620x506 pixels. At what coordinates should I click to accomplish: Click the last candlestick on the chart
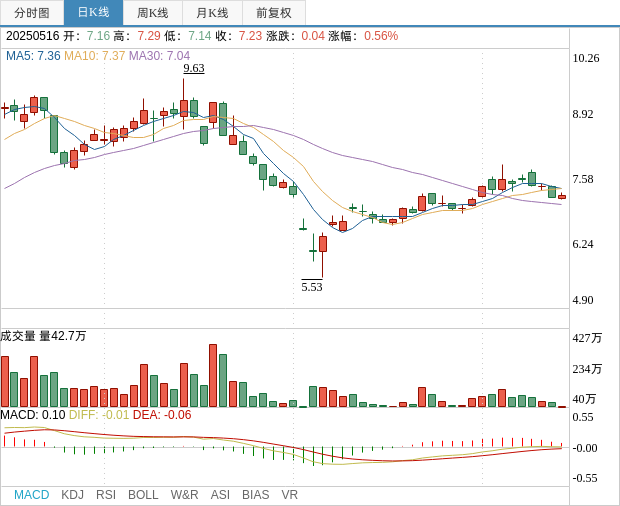pos(562,196)
